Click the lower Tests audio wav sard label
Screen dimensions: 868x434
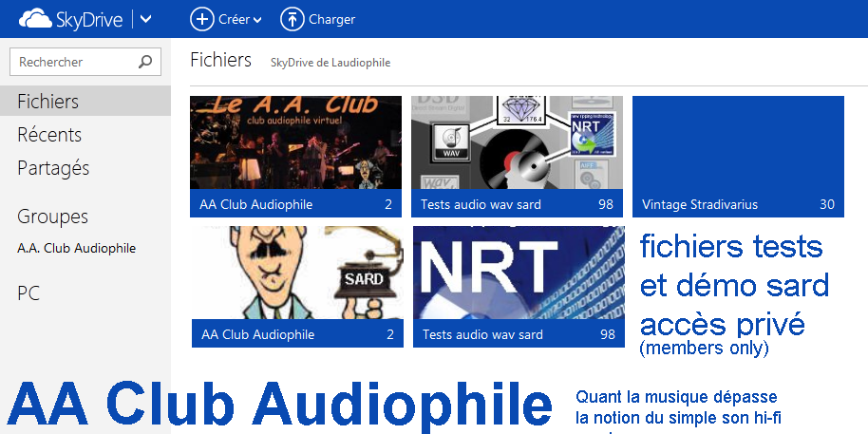[482, 334]
